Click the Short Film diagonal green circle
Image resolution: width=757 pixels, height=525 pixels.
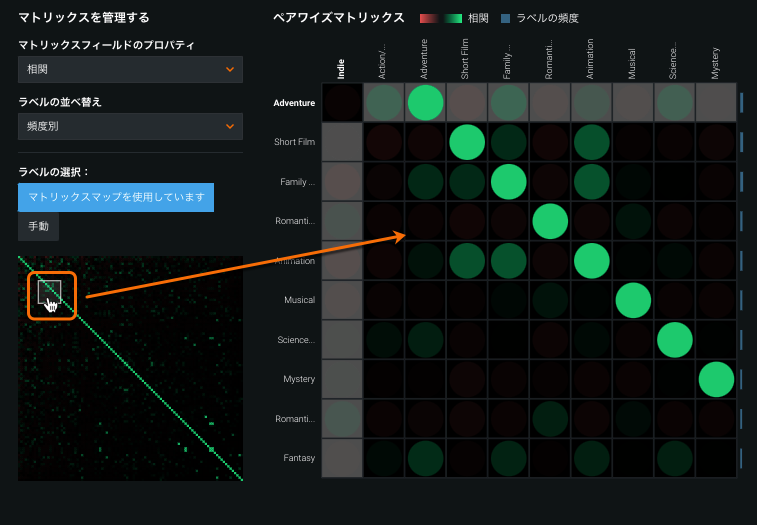[466, 142]
